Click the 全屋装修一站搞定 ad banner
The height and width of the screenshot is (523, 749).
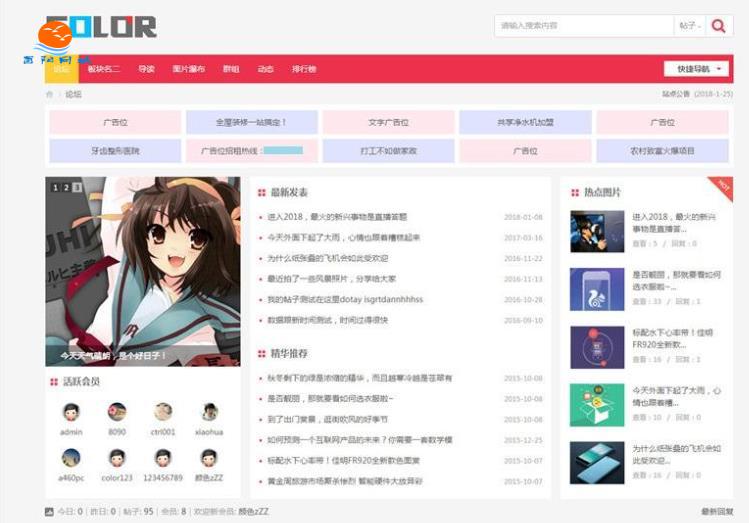252,122
